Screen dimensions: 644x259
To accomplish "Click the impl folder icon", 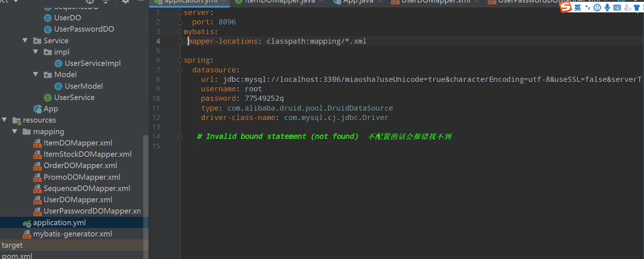I will coord(48,52).
